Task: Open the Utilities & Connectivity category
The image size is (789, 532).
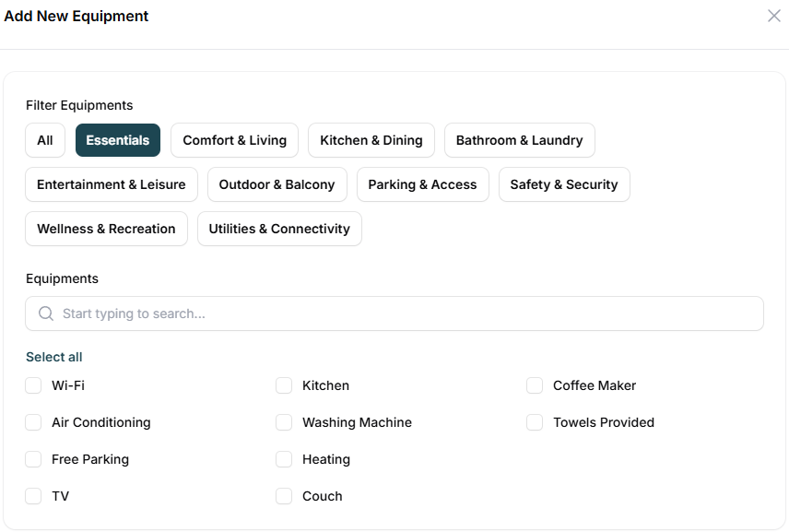Action: tap(279, 229)
